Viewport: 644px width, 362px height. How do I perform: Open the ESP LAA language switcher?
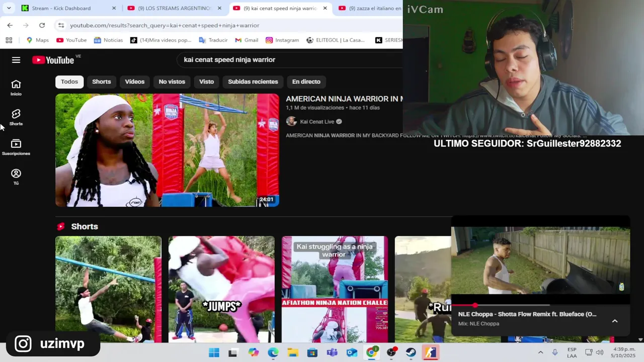pos(572,352)
